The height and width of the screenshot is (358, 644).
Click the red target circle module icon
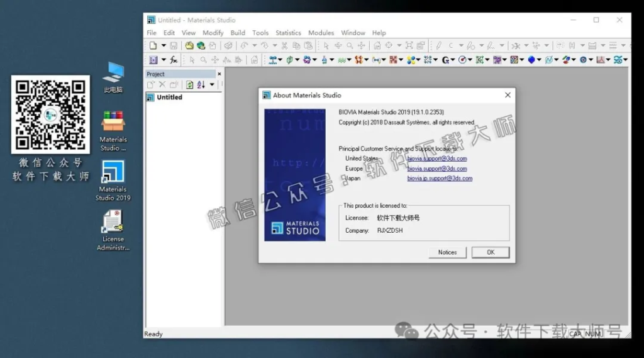462,60
